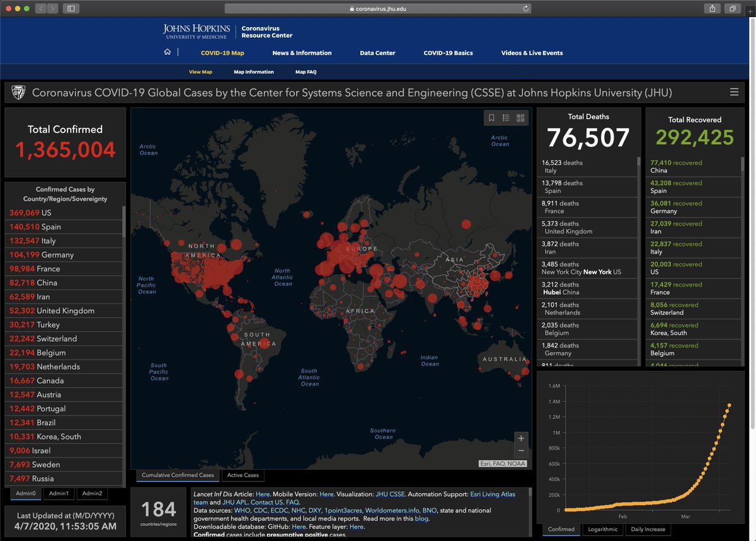This screenshot has width=756, height=541.
Task: Reload the page using the refresh icon
Action: 525,9
